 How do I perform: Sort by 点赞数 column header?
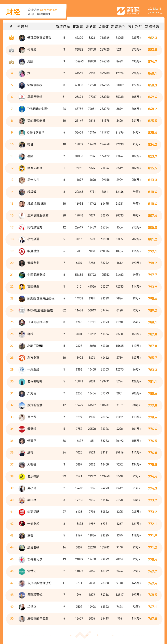coord(103,26)
